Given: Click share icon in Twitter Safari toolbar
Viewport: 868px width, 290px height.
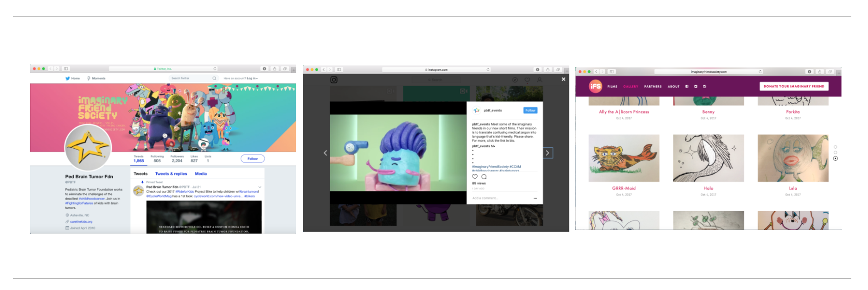Looking at the screenshot, I should coord(274,69).
